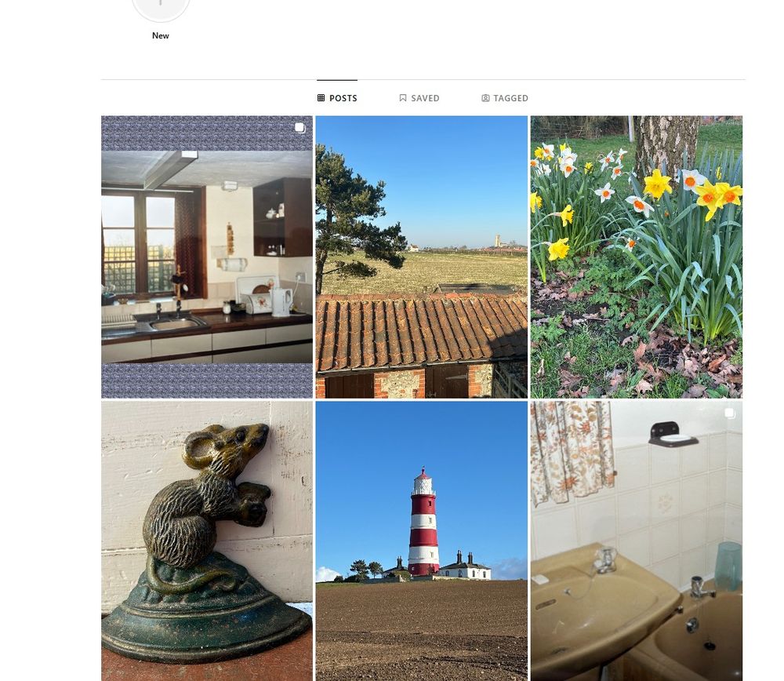Switch to the POSTS tab
The height and width of the screenshot is (681, 784).
[337, 98]
